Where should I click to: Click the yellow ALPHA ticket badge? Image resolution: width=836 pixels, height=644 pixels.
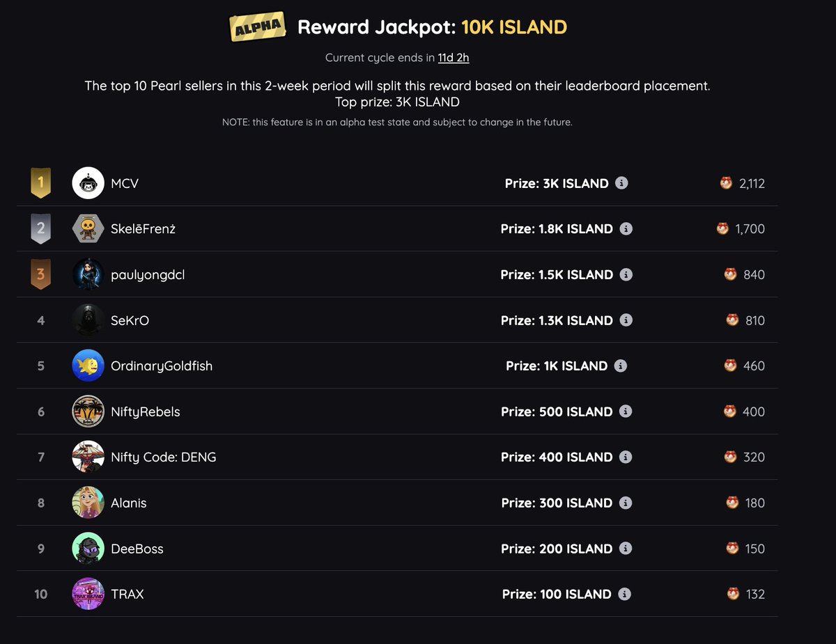click(258, 28)
